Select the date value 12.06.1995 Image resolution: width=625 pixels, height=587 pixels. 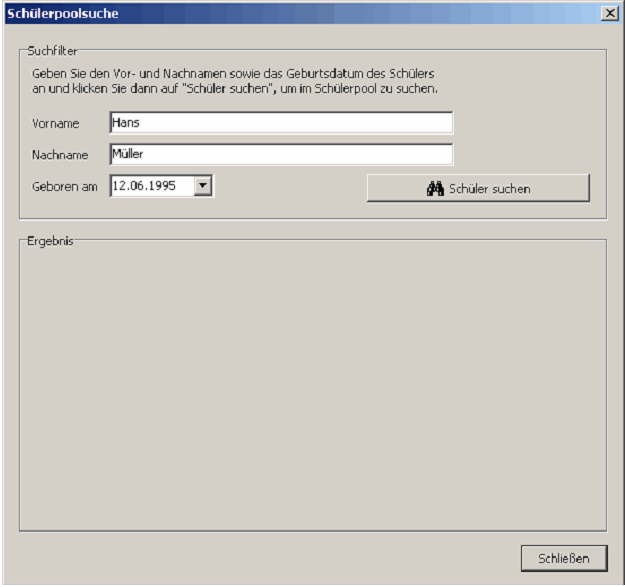pos(144,186)
